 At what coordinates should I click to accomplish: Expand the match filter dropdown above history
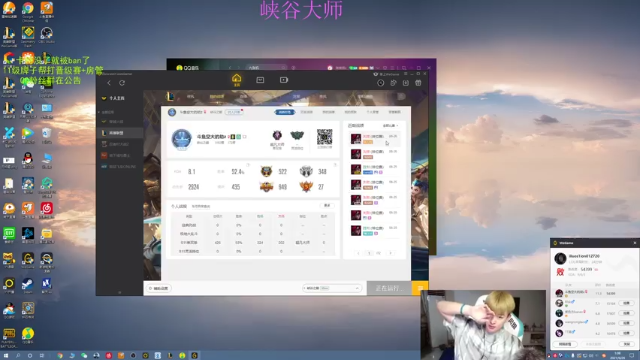(390, 126)
